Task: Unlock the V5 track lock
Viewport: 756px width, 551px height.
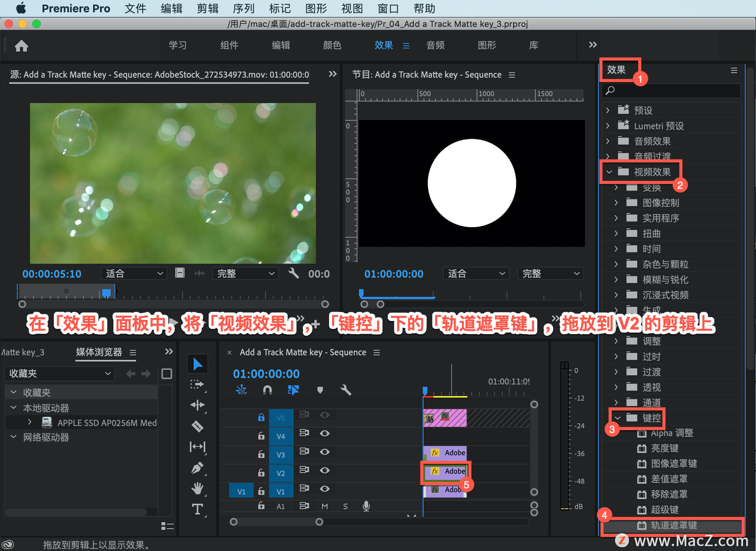Action: (261, 417)
